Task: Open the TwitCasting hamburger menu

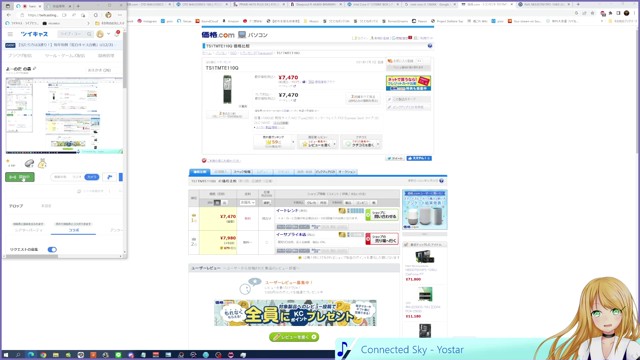Action: coord(10,34)
